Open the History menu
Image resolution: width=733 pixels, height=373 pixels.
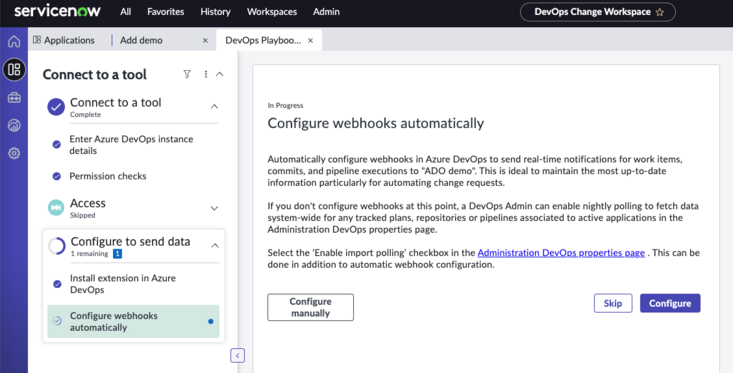tap(216, 12)
